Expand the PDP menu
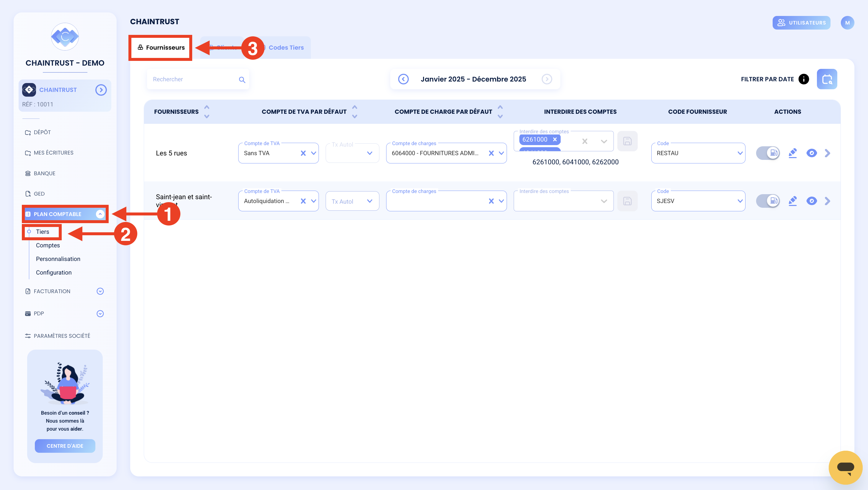The height and width of the screenshot is (490, 868). pos(100,313)
